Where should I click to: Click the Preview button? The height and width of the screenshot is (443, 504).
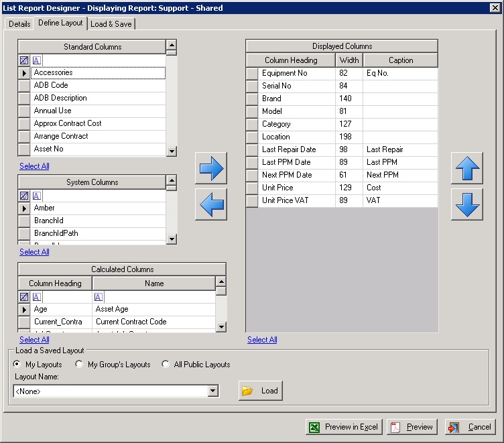pos(412,427)
